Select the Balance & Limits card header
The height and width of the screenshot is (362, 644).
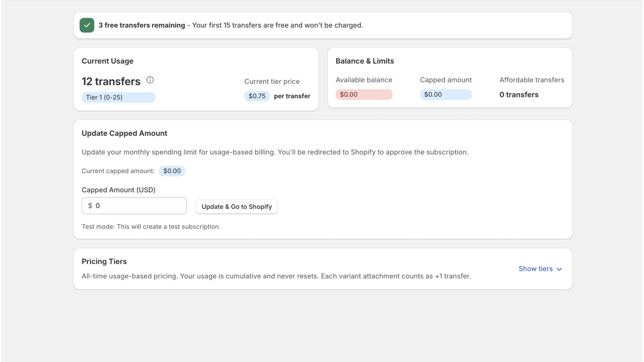(365, 61)
